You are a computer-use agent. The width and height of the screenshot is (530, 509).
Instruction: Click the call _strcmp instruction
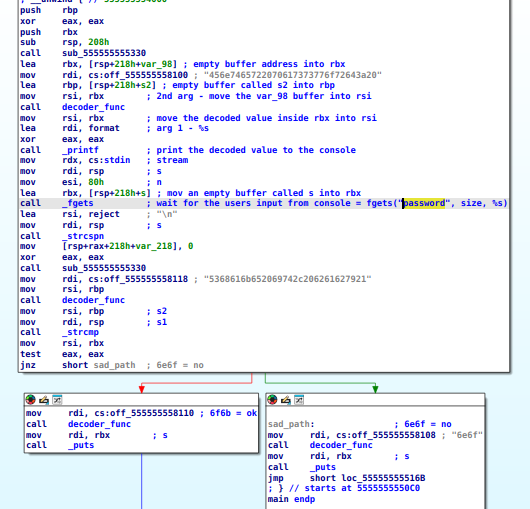[59, 332]
